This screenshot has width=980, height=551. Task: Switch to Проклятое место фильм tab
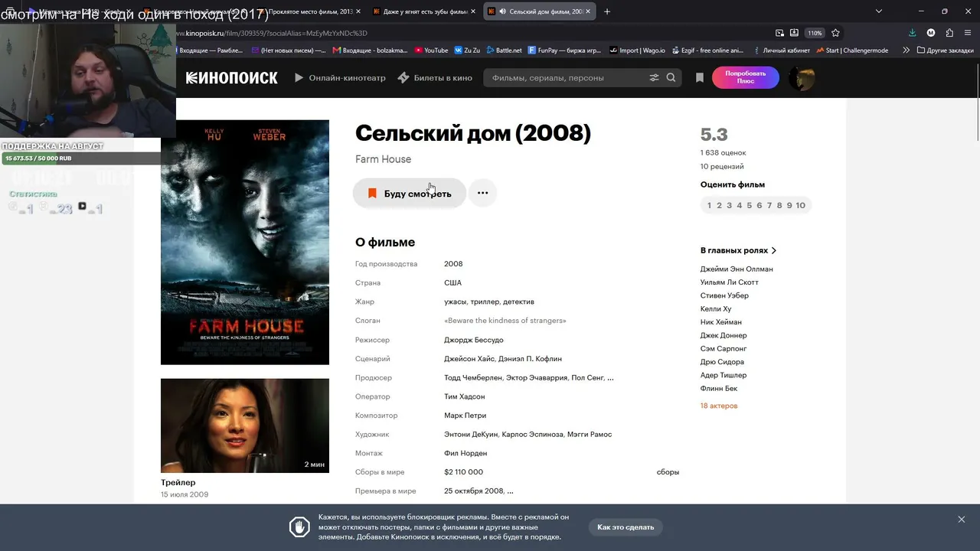point(310,11)
